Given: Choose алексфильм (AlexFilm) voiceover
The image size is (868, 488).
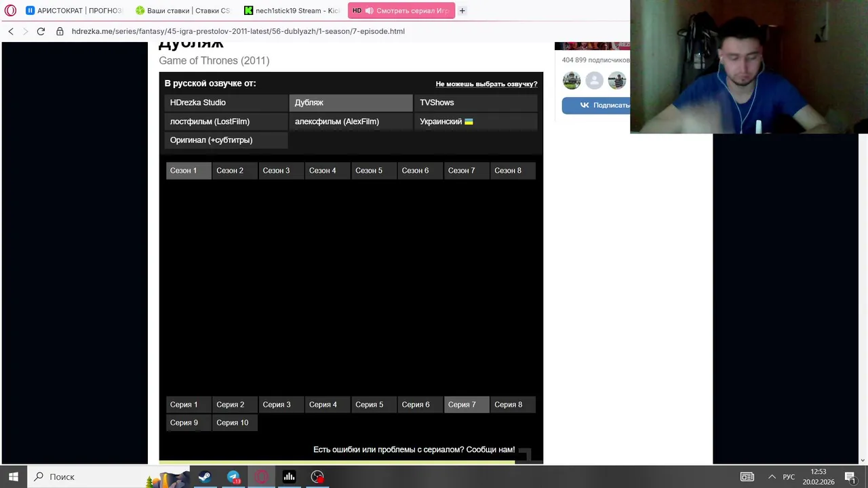Looking at the screenshot, I should pyautogui.click(x=351, y=121).
